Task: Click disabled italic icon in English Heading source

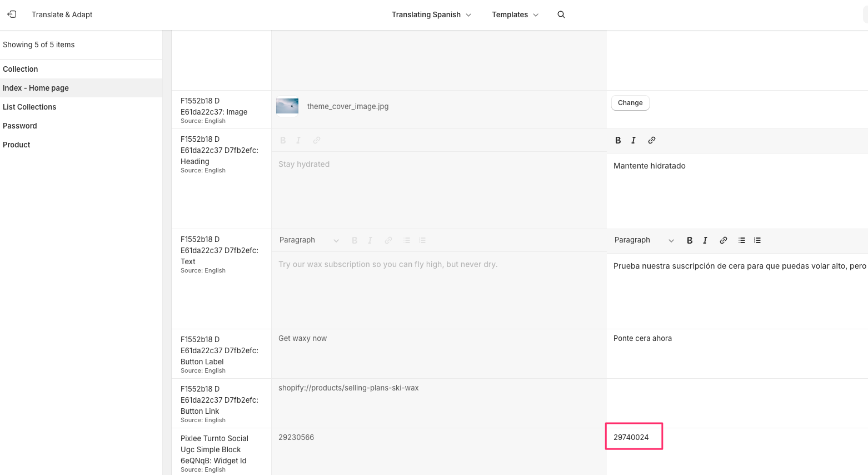Action: click(x=298, y=140)
